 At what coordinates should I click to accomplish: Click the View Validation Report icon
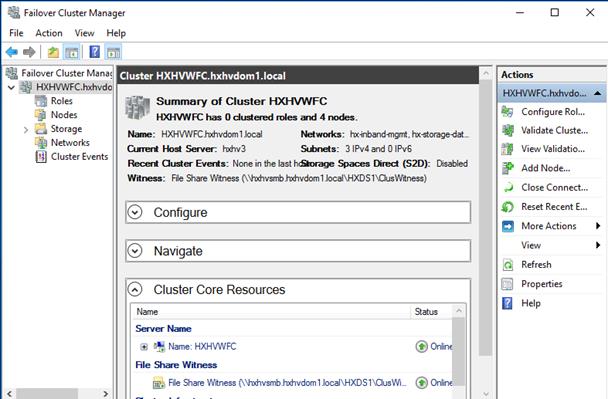tap(507, 149)
